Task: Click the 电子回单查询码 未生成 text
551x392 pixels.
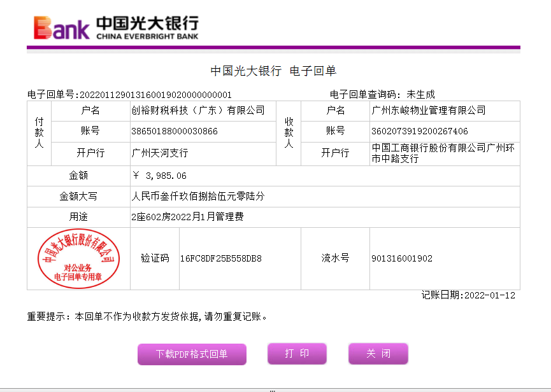Action: pyautogui.click(x=382, y=95)
